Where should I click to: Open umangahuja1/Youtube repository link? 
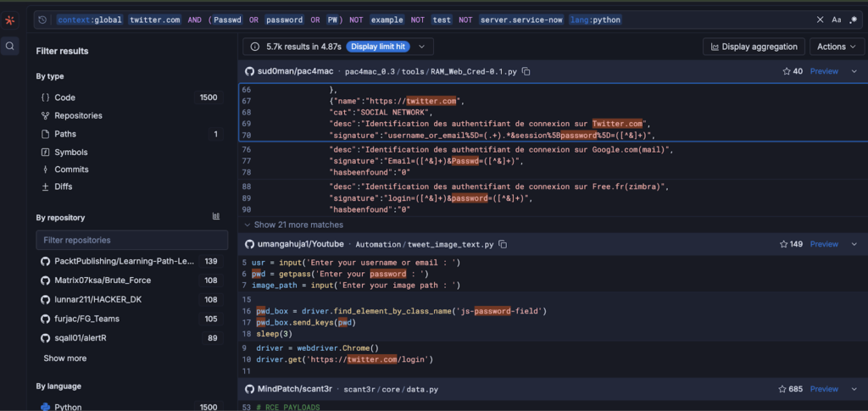pos(301,244)
